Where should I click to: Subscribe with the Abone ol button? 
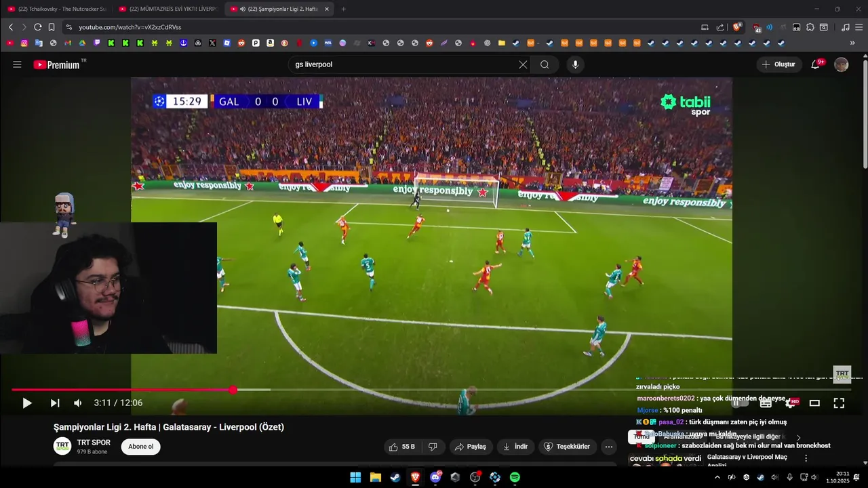tap(141, 447)
